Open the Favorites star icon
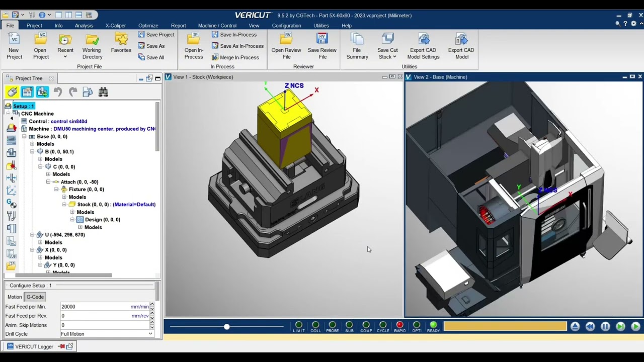Viewport: 644px width, 362px height. click(121, 39)
